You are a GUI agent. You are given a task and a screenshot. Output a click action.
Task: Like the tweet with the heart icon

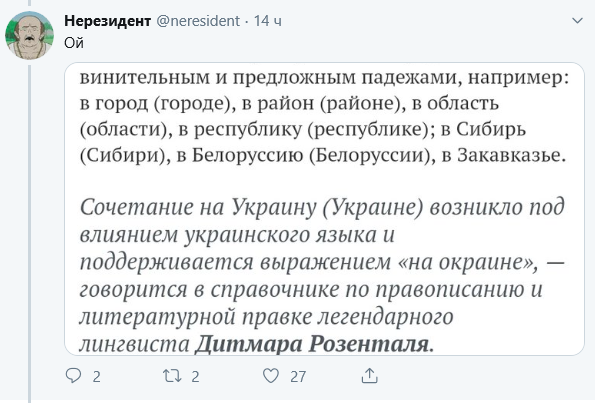(x=271, y=376)
